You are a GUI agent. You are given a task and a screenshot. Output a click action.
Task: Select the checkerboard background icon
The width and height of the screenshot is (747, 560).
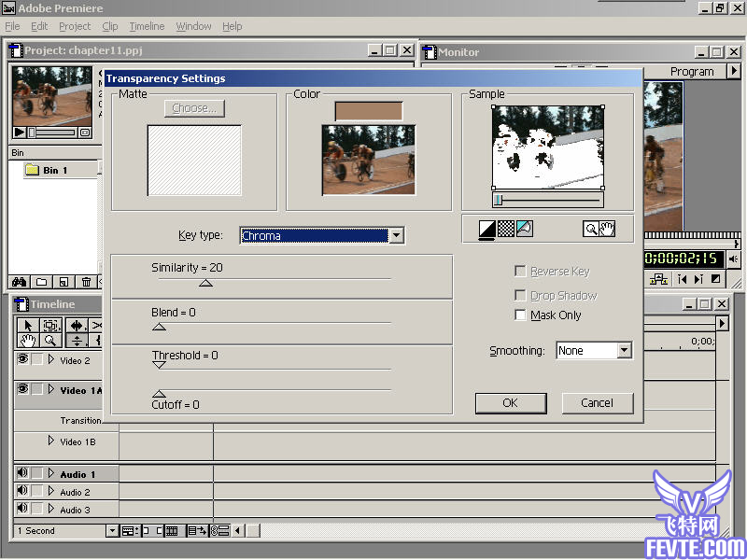point(506,228)
